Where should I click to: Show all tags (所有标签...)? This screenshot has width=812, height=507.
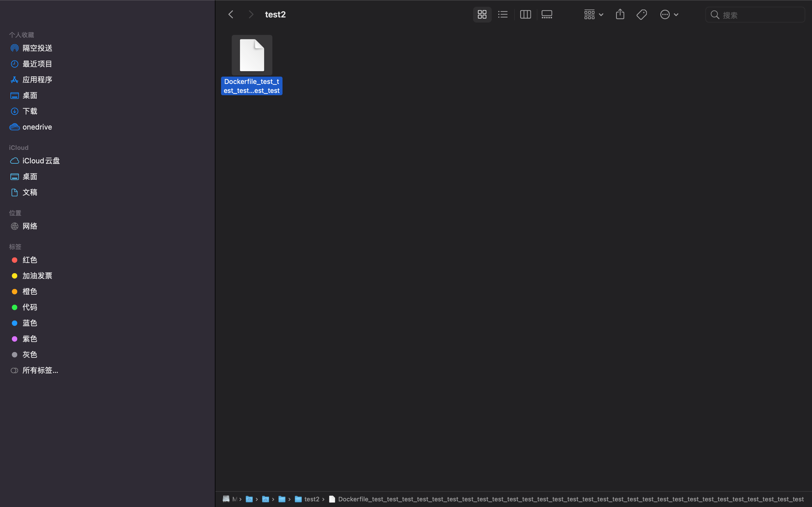coord(40,370)
